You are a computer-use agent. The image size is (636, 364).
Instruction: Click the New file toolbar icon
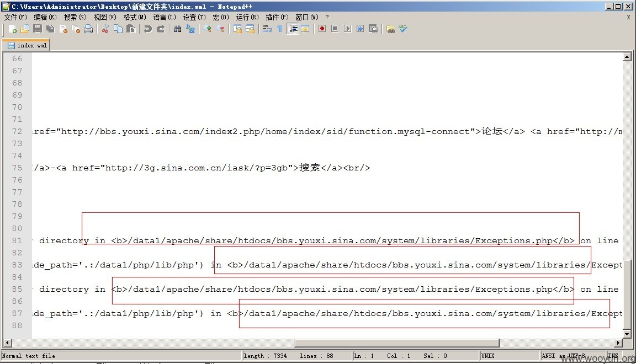coord(13,29)
